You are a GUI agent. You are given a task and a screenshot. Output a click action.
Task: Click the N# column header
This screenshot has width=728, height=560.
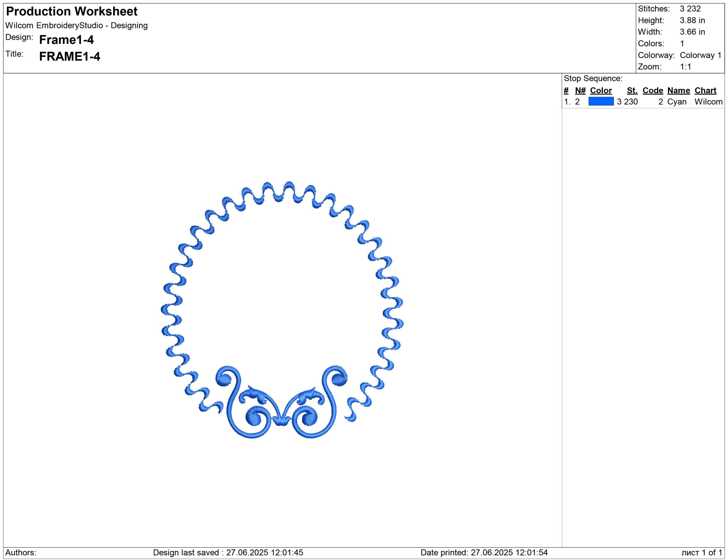coord(580,91)
